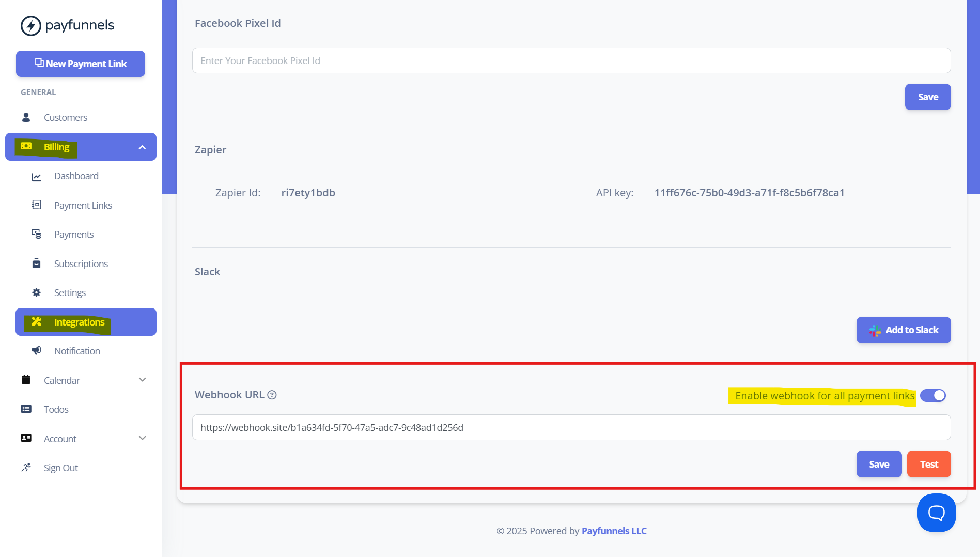This screenshot has height=557, width=980.
Task: Select the Integrations menu item
Action: [86, 322]
